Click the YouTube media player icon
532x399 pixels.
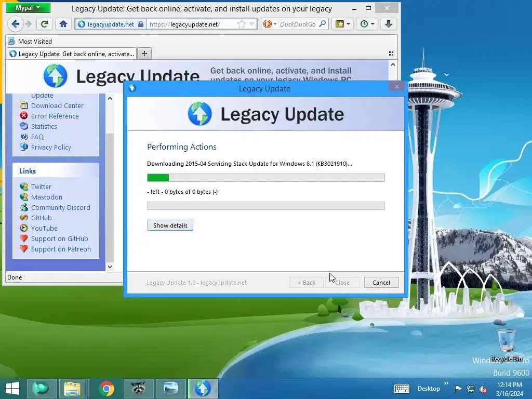(24, 228)
